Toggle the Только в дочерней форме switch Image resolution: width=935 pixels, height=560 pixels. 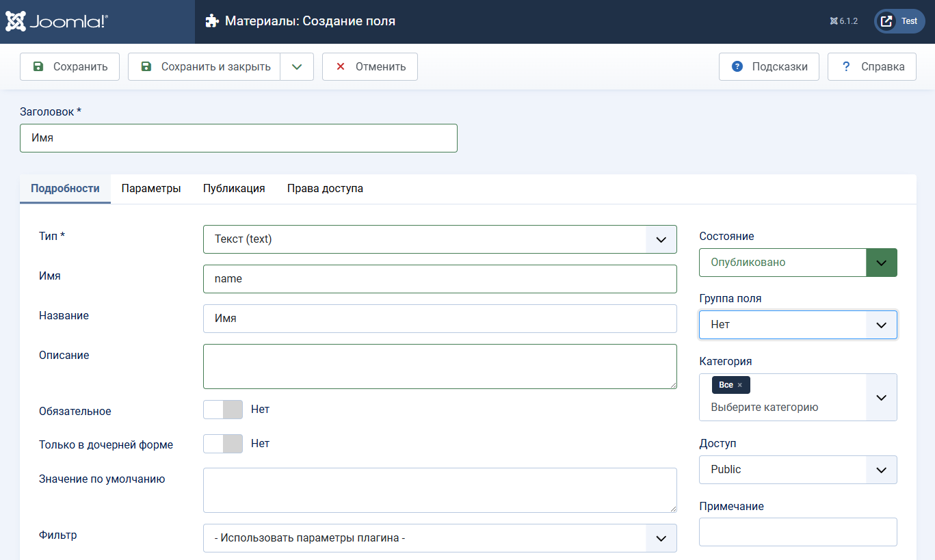pyautogui.click(x=223, y=444)
